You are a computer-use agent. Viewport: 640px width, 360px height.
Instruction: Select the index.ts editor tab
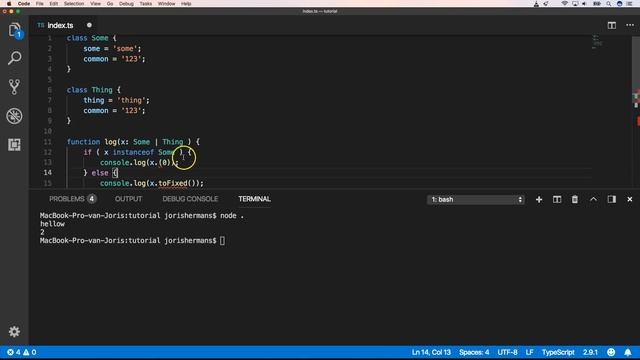[60, 25]
